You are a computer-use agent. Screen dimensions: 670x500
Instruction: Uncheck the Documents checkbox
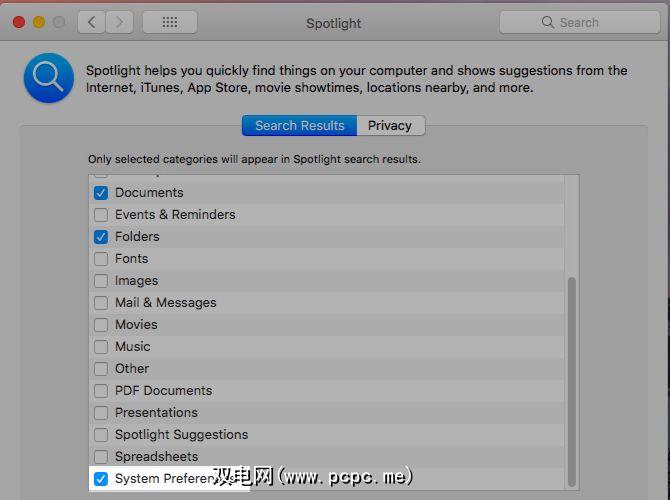[x=101, y=193]
